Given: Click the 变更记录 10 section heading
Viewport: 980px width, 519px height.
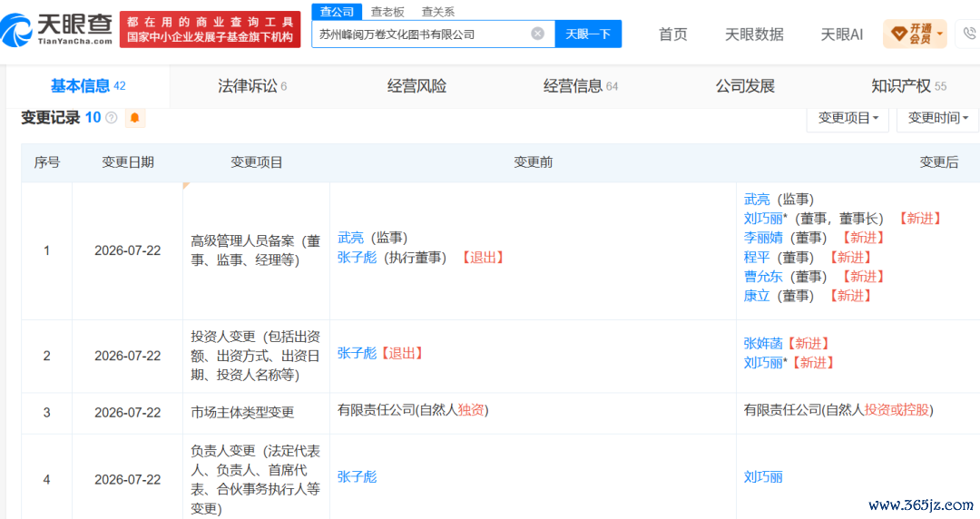Looking at the screenshot, I should click(x=61, y=118).
